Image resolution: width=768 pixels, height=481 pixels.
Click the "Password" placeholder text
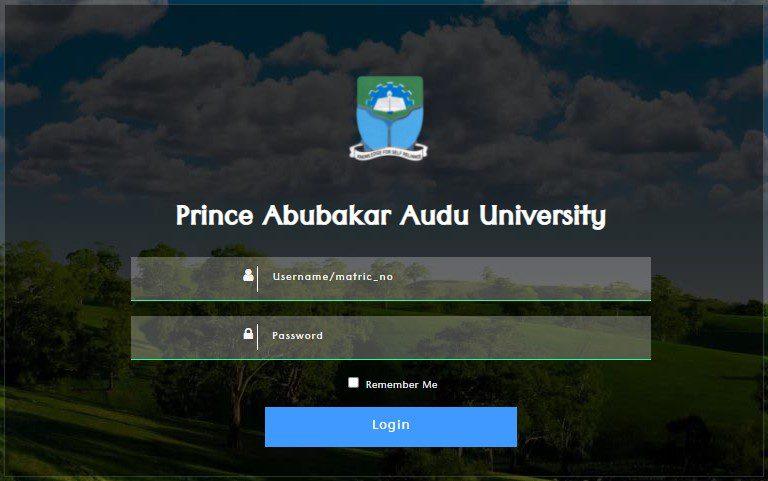point(297,336)
